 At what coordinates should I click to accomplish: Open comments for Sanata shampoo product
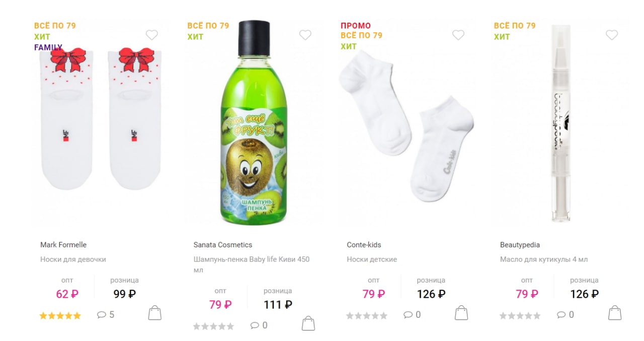coord(259,325)
